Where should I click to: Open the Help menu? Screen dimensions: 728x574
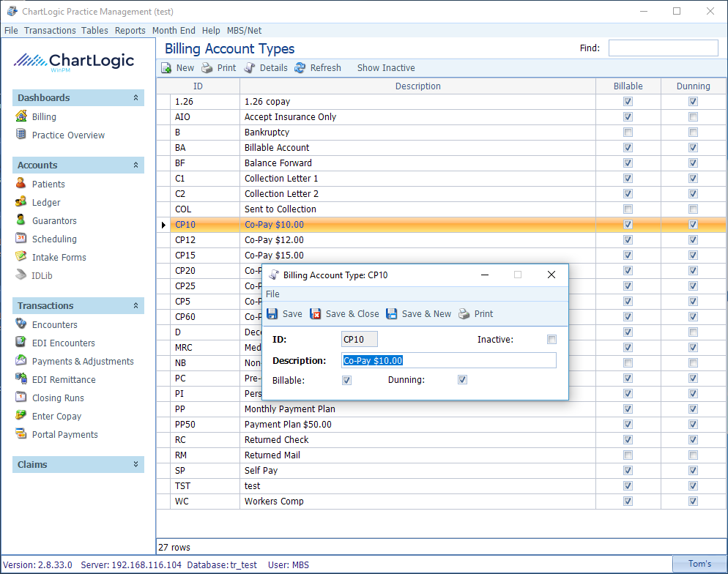point(211,31)
